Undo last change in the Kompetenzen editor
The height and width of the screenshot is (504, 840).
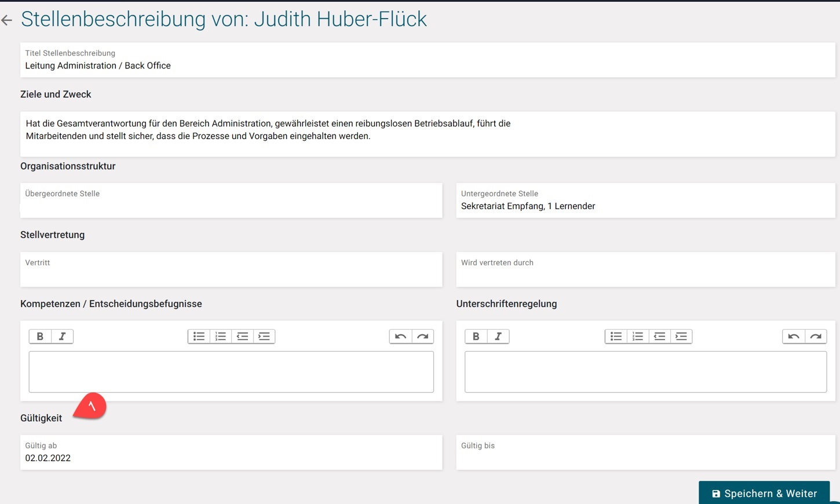coord(400,337)
